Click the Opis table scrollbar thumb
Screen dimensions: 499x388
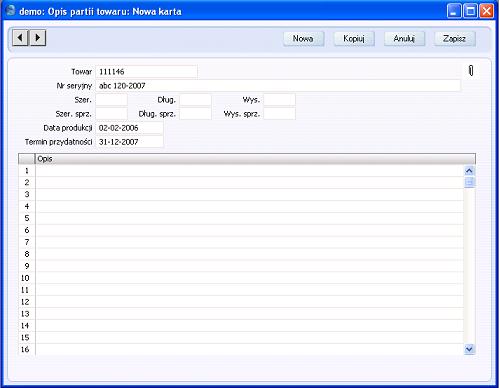tap(469, 182)
